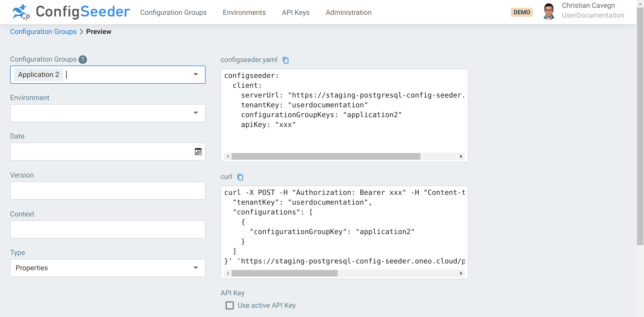Select the Application 2 chip
This screenshot has height=317, width=644.
click(38, 74)
